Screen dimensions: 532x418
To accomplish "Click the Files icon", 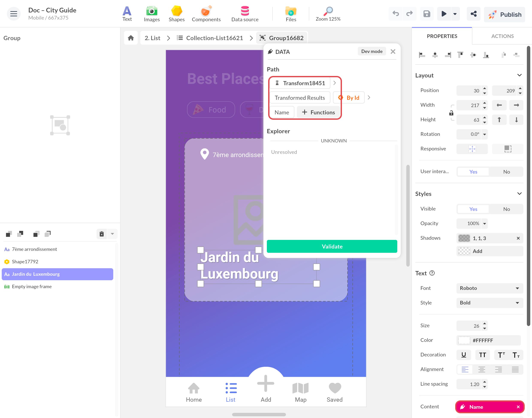I will pos(291,14).
